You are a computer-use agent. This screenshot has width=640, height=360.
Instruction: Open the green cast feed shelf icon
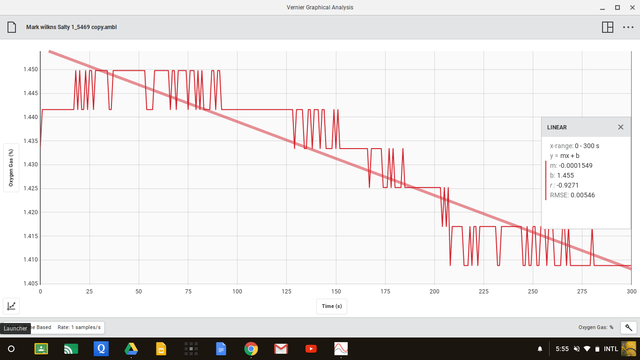(x=71, y=349)
